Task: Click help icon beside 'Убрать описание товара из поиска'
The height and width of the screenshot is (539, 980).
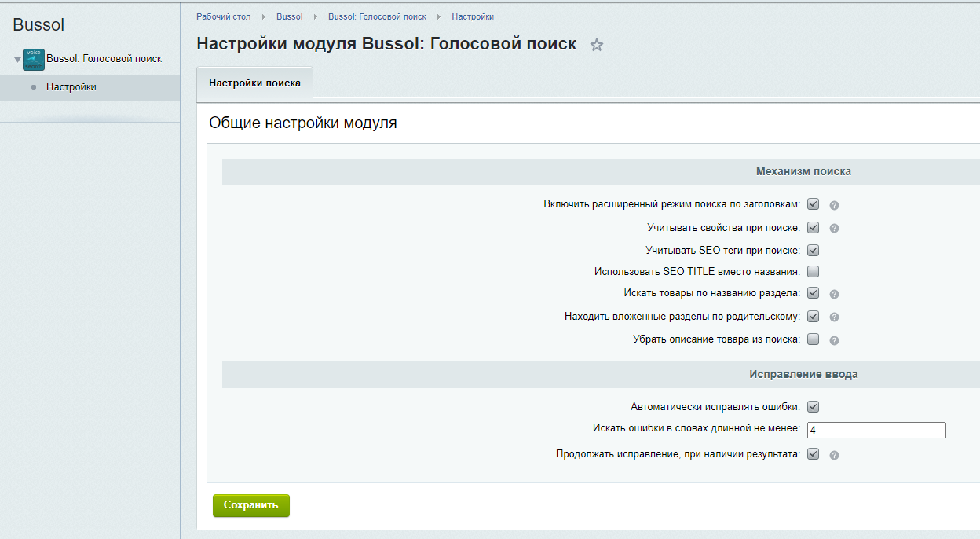Action: [x=834, y=340]
